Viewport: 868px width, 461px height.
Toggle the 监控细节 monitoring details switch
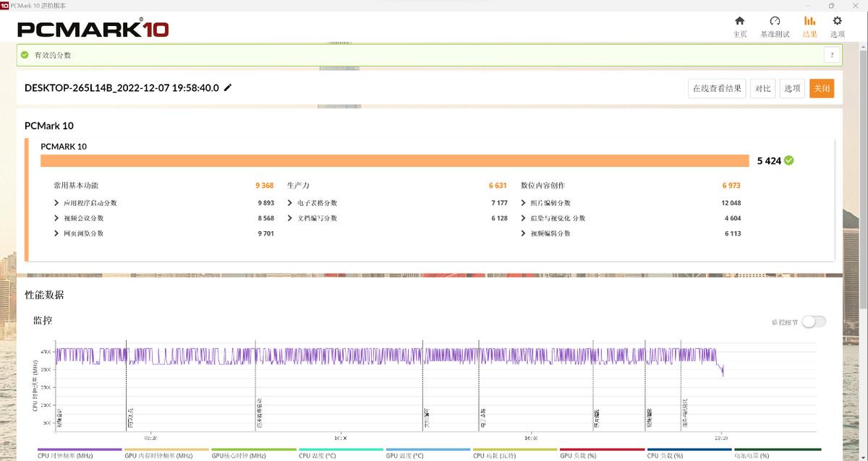tap(813, 322)
